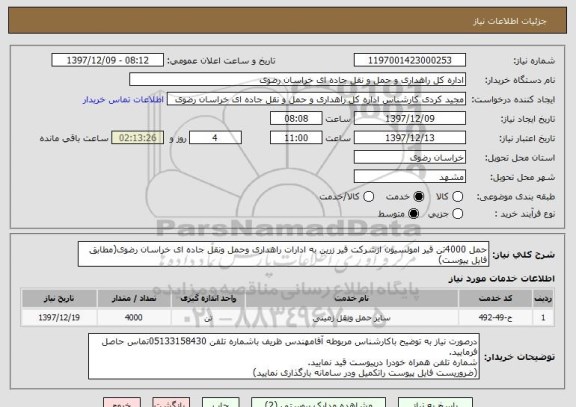Click row number cell 1
The height and width of the screenshot is (407, 576).
coord(543,318)
